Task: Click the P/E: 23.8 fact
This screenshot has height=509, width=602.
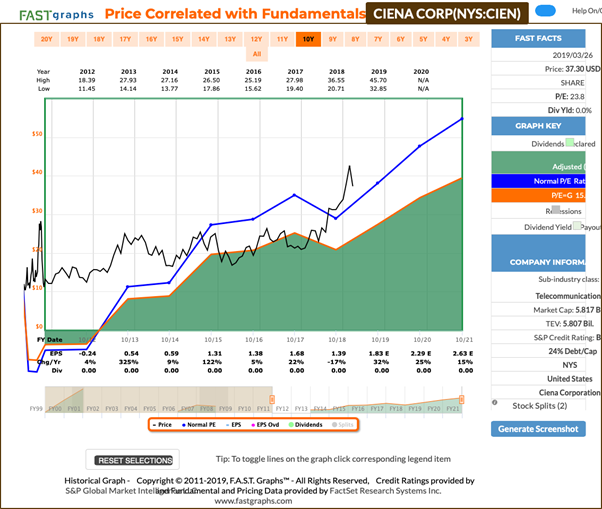Action: (570, 97)
